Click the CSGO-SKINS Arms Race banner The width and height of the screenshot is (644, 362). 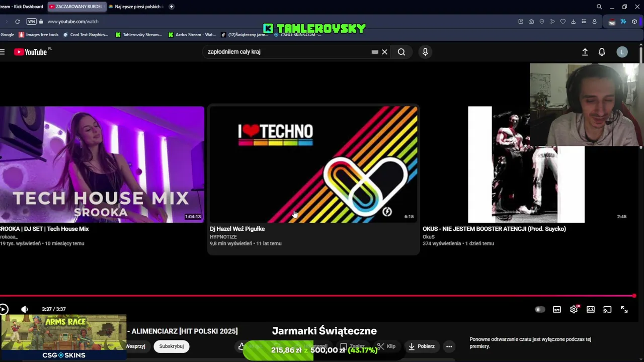click(x=63, y=337)
